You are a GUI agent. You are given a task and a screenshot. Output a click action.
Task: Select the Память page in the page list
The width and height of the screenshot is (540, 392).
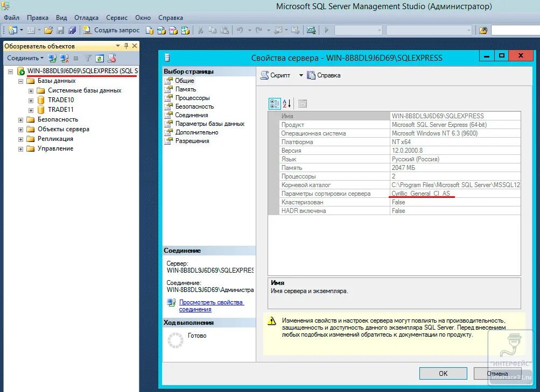pyautogui.click(x=186, y=89)
